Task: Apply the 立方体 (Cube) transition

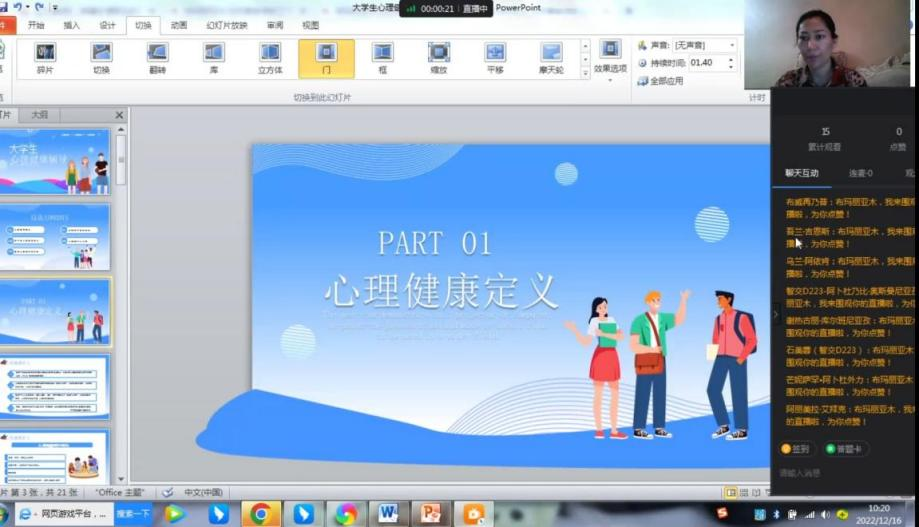Action: coord(270,58)
